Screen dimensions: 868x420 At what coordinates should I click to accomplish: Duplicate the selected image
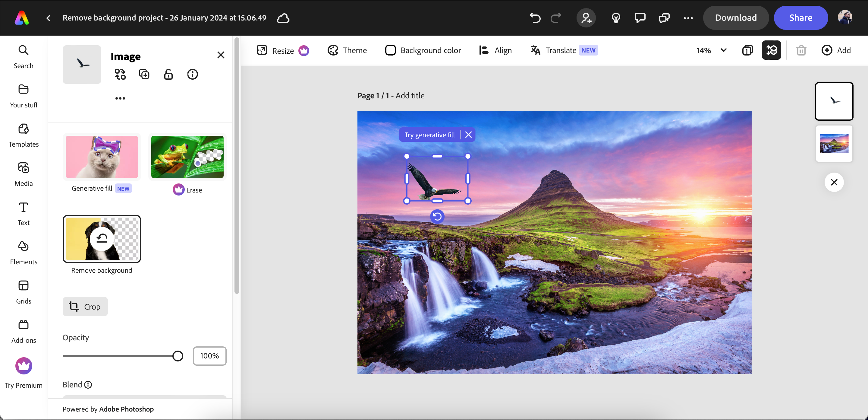[x=144, y=74]
